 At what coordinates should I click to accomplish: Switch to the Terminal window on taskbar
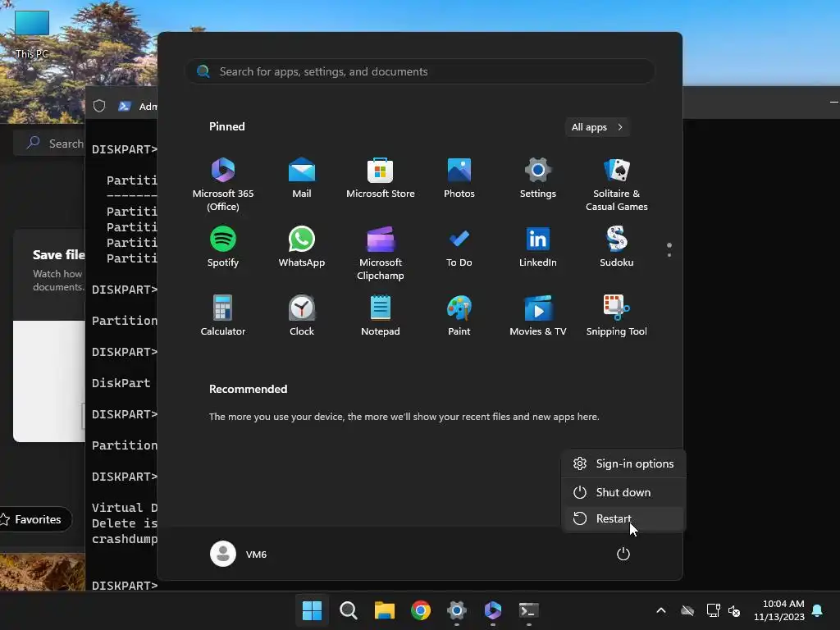pyautogui.click(x=529, y=610)
